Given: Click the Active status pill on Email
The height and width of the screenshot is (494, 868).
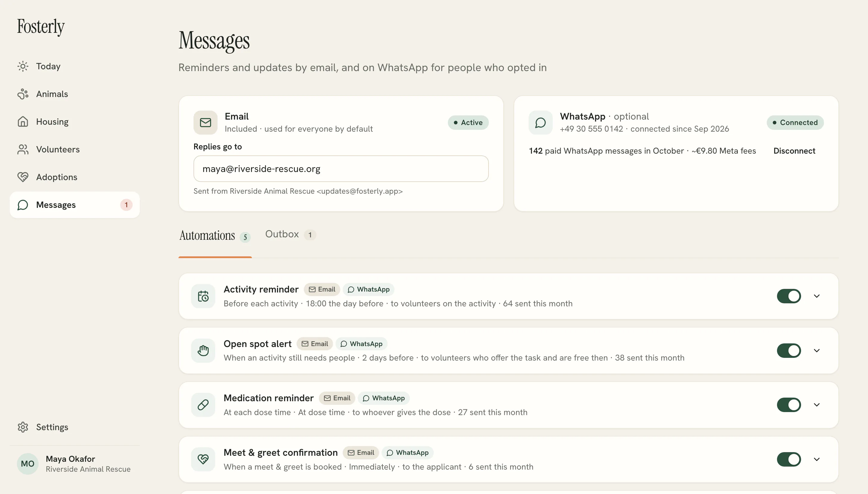Looking at the screenshot, I should click(x=468, y=123).
